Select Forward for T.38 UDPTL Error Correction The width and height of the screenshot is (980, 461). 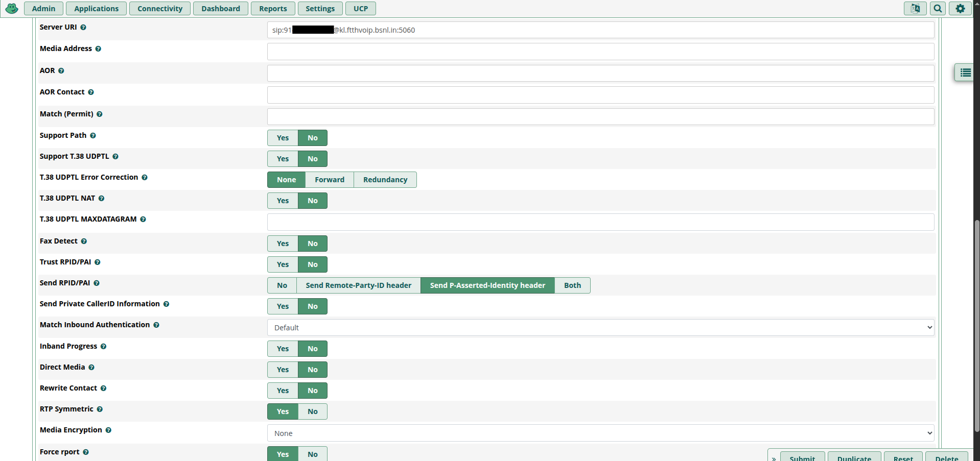coord(329,180)
